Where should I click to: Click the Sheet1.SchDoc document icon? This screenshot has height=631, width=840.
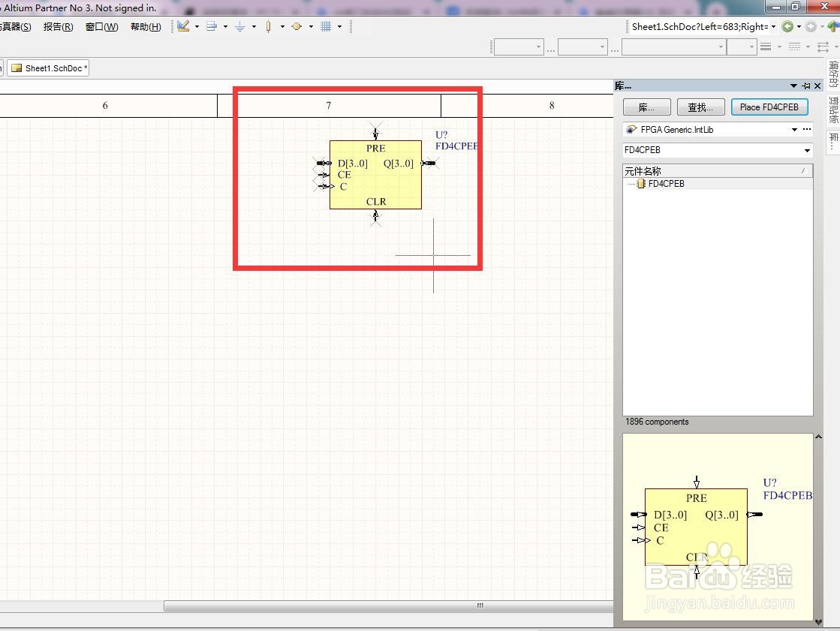[17, 68]
